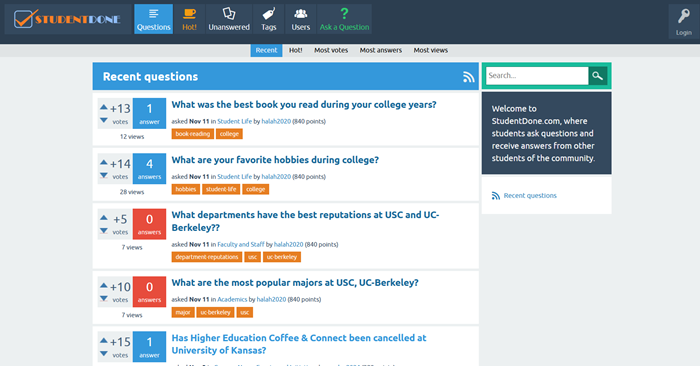Open halah2020 profile on best book question
Screen dimensions: 700x366
(276, 121)
